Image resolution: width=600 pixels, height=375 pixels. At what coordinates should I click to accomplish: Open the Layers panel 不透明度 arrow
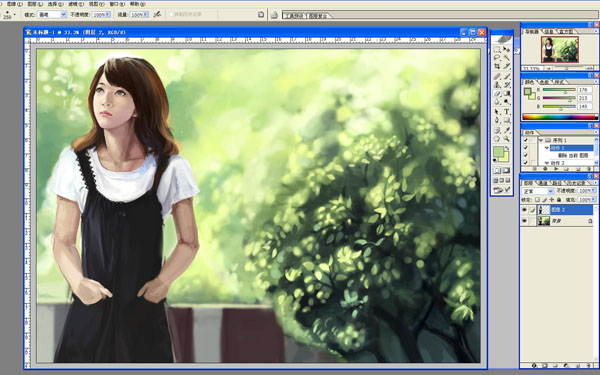coord(594,191)
